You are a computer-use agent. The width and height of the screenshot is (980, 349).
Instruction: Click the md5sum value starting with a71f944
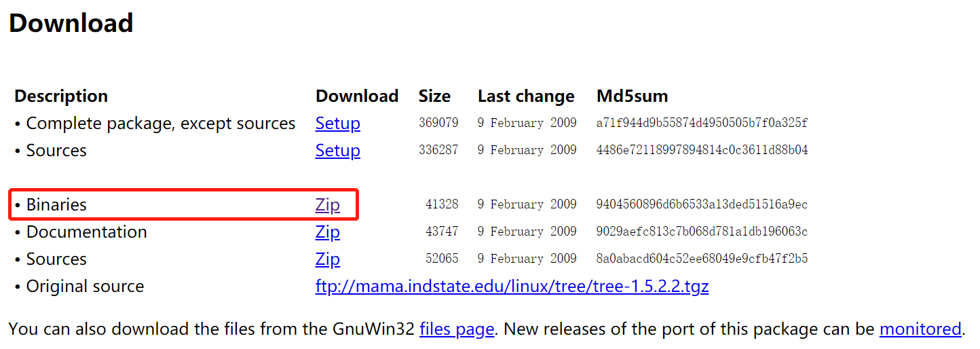(x=702, y=123)
